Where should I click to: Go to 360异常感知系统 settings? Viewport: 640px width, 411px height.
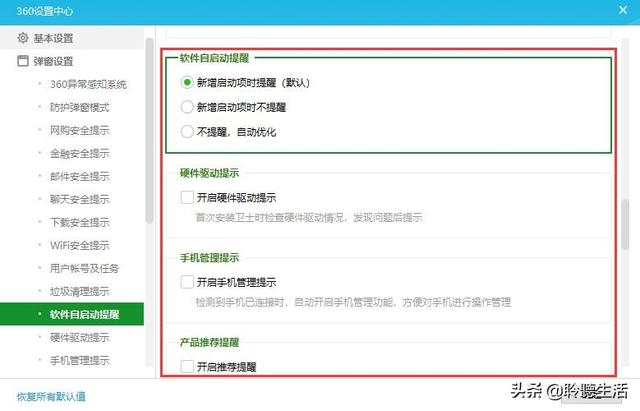[x=88, y=84]
